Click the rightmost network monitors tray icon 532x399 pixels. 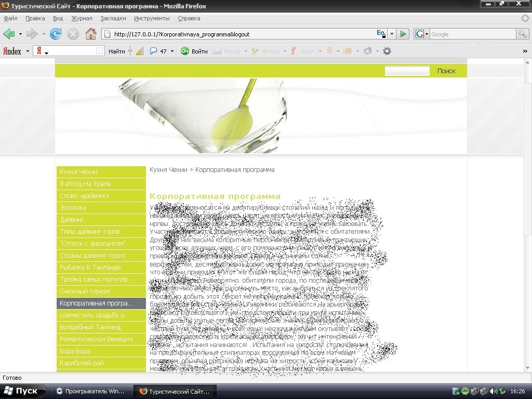coord(484,391)
